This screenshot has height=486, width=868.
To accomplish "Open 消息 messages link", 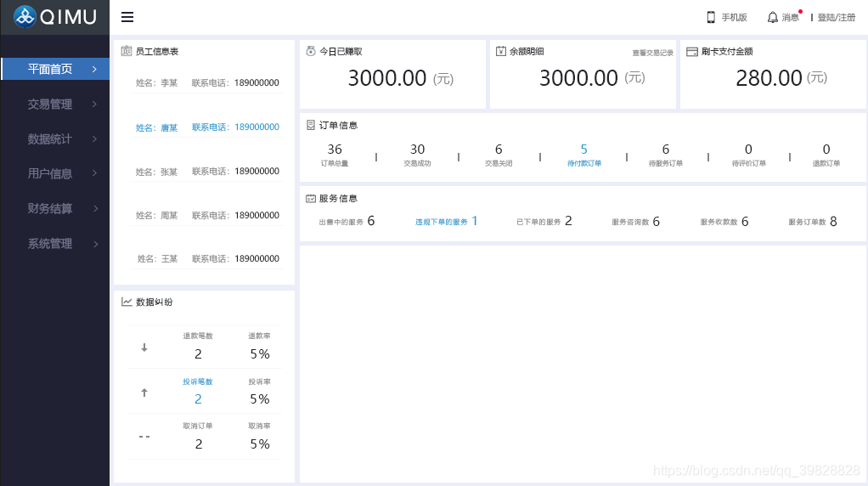I will point(790,18).
